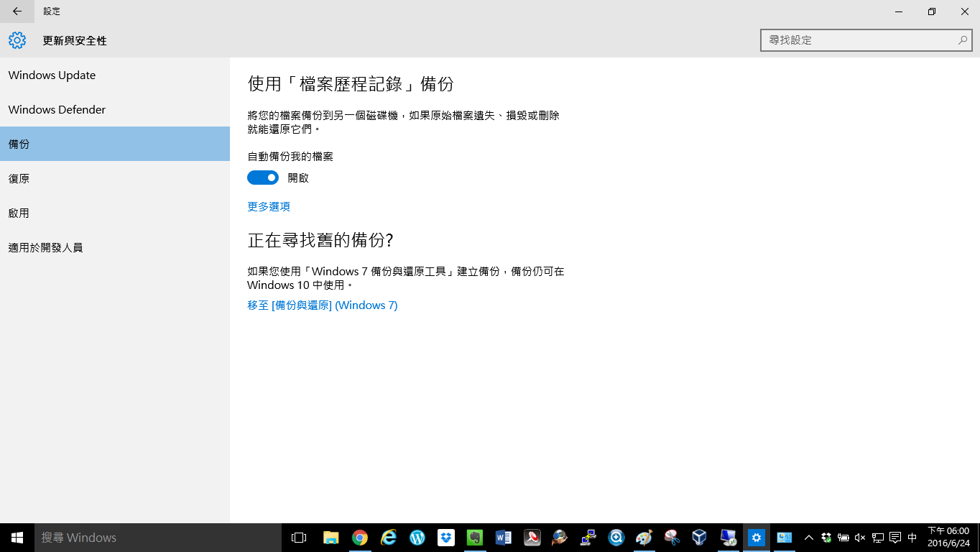Click the back arrow in title bar
Viewport: 980px width, 552px height.
tap(17, 11)
